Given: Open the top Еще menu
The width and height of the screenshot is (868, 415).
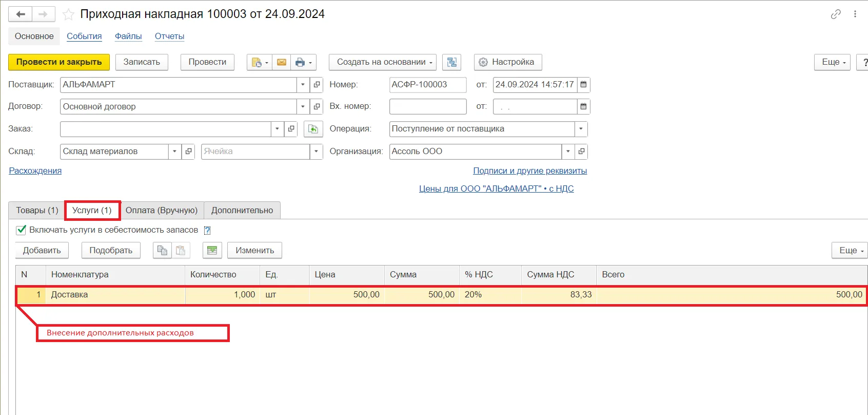Looking at the screenshot, I should (x=833, y=62).
